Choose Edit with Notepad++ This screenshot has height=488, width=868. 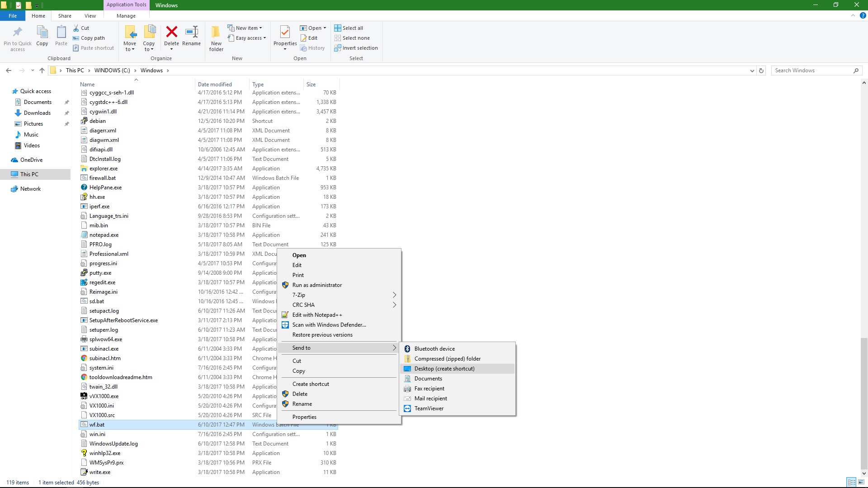click(x=339, y=315)
